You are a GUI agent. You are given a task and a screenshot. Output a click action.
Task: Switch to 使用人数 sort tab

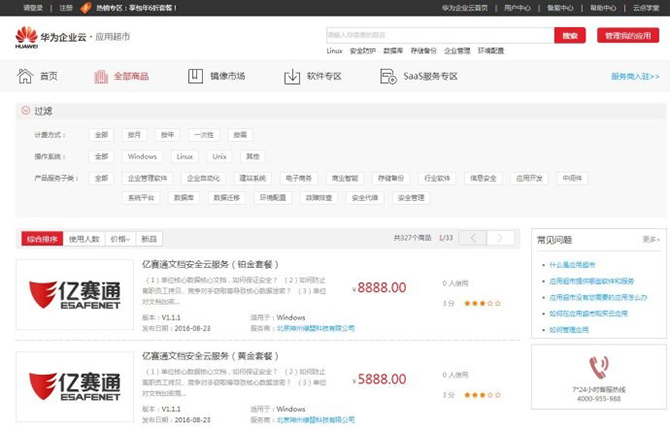click(x=85, y=239)
